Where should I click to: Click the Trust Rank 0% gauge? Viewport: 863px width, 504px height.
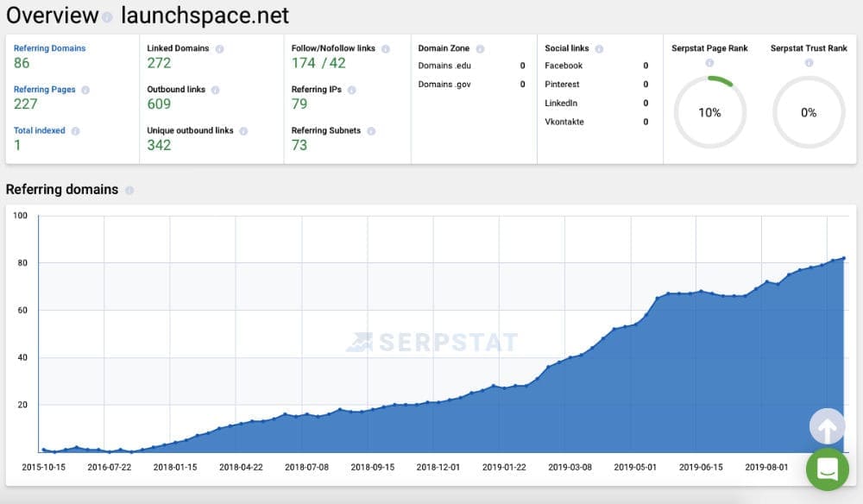point(809,112)
